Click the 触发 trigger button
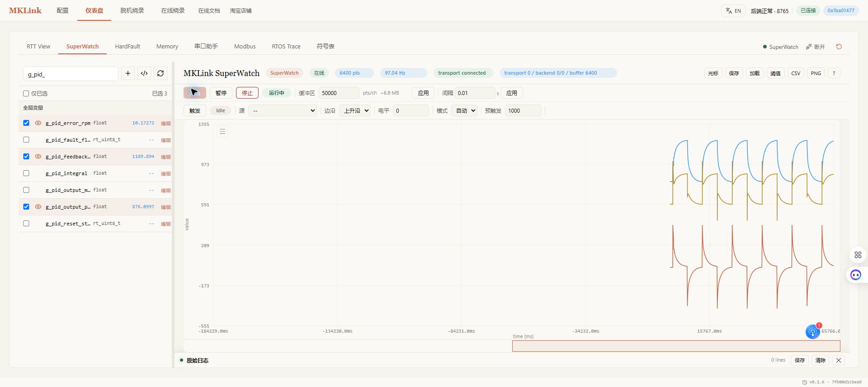 tap(195, 110)
